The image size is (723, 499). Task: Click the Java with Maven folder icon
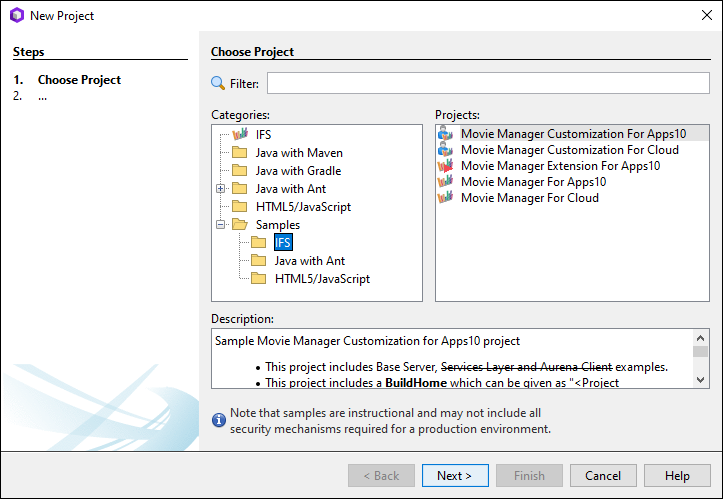pos(239,153)
